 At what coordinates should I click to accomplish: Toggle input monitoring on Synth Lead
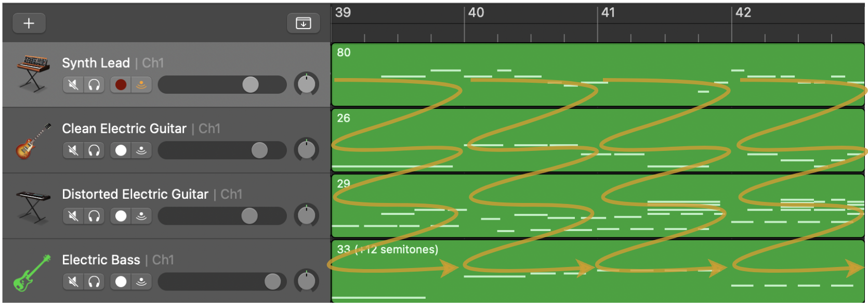(x=141, y=85)
